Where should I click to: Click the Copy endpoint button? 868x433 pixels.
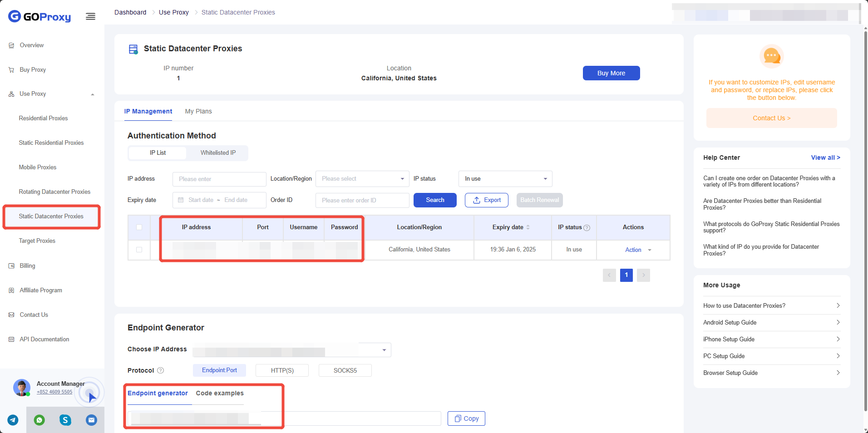click(x=466, y=418)
